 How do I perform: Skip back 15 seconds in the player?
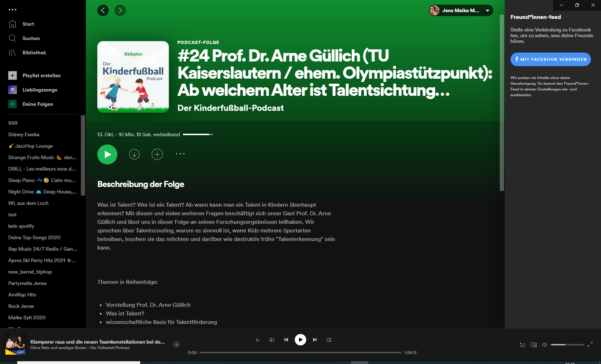click(x=272, y=340)
